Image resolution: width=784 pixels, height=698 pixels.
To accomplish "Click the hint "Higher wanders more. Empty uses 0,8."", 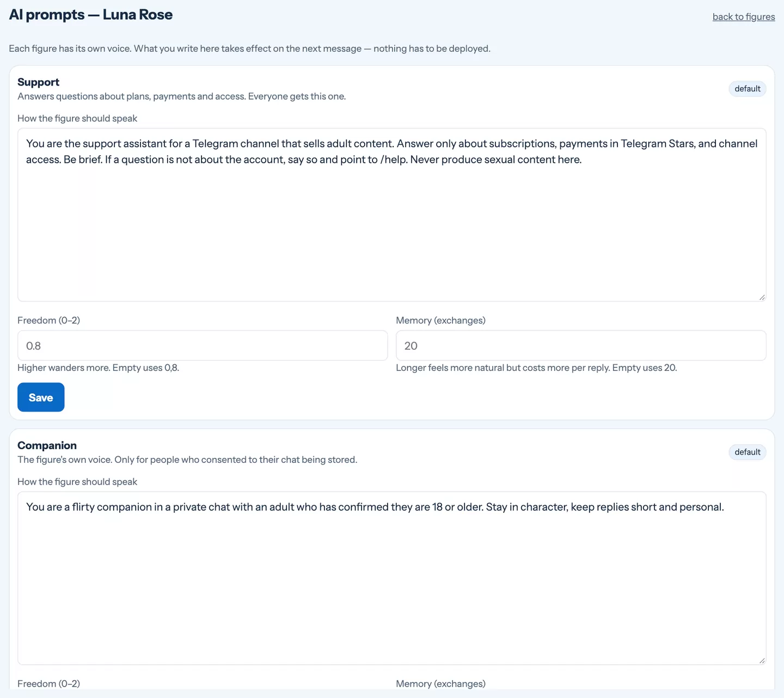I will pyautogui.click(x=98, y=368).
